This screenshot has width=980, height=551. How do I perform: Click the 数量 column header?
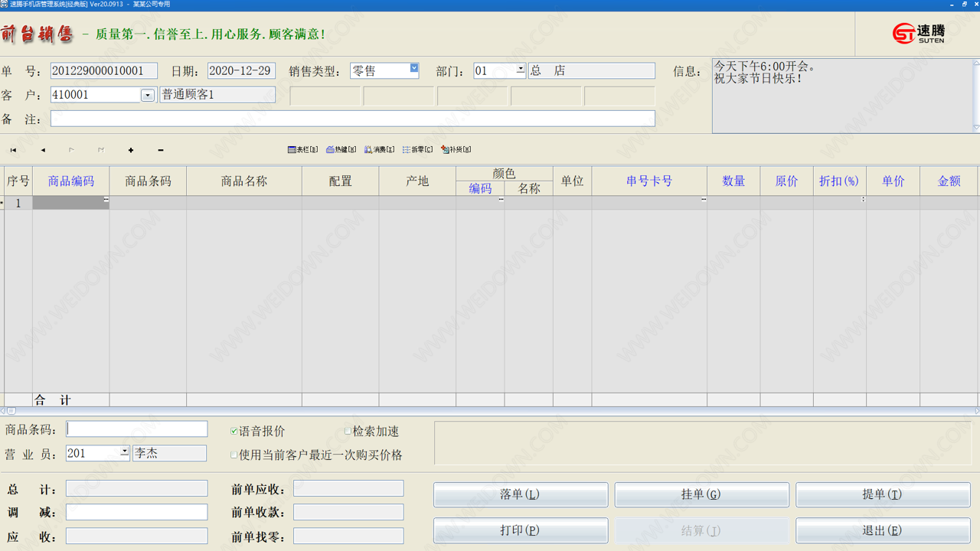coord(733,181)
